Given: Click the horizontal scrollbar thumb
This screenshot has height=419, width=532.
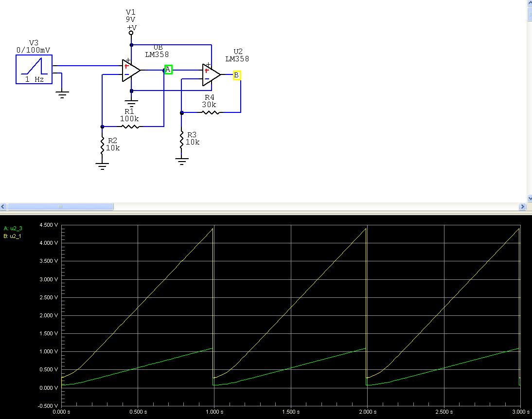Looking at the screenshot, I should click(60, 206).
